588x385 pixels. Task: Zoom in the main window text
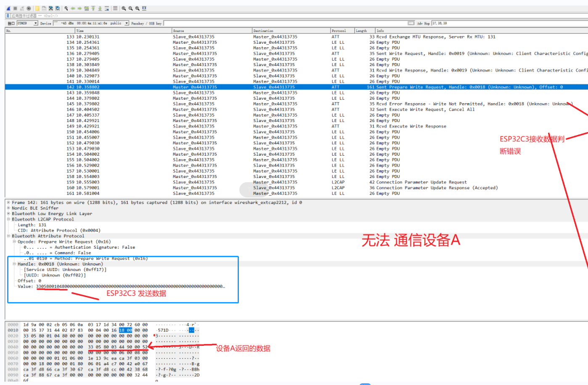pos(124,8)
